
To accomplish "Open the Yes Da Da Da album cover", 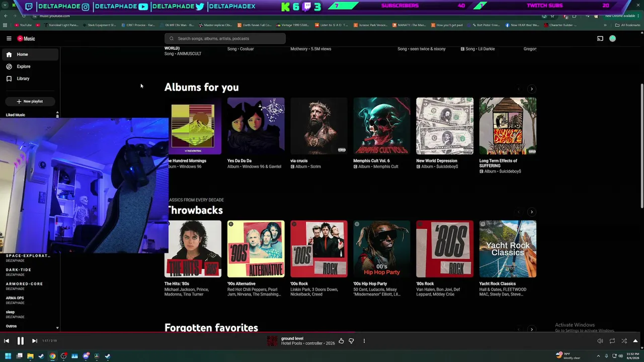I will [256, 126].
